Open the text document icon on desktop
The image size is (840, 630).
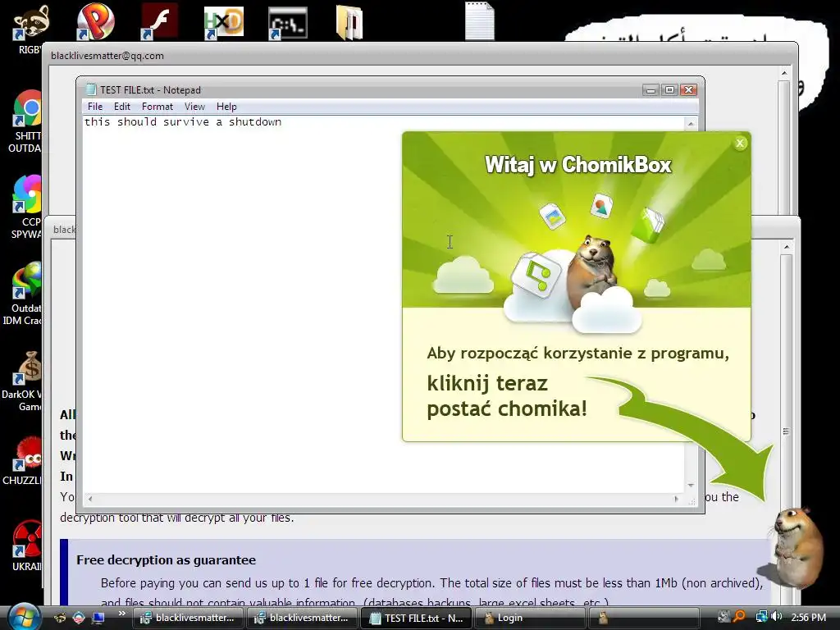pyautogui.click(x=479, y=21)
